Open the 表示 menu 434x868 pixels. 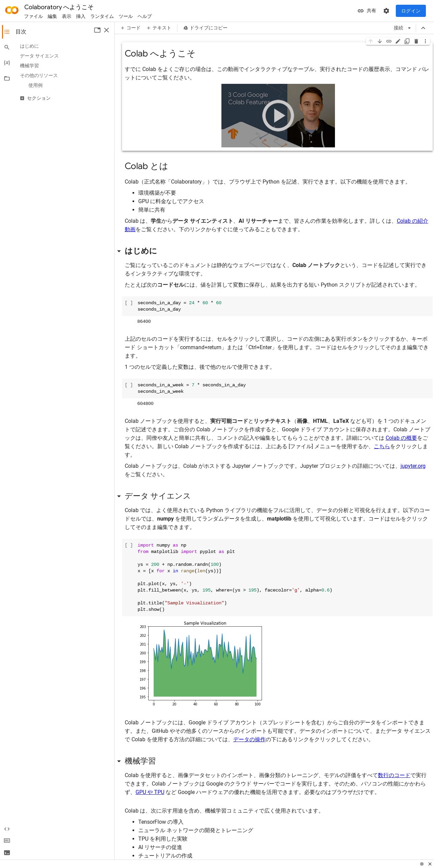tap(67, 16)
